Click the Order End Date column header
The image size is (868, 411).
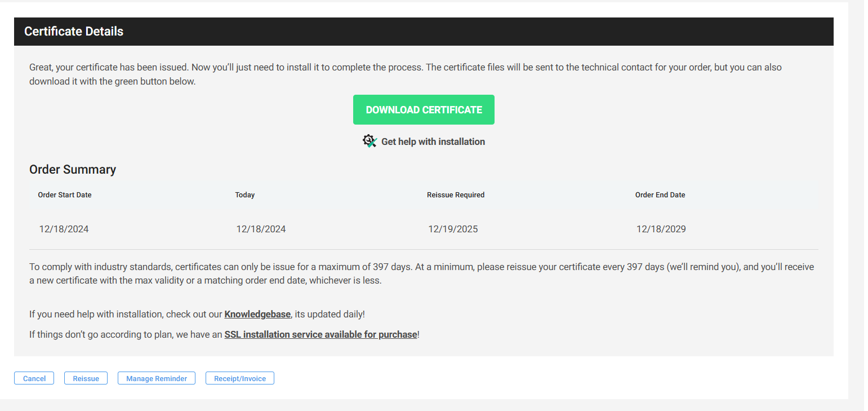[660, 195]
